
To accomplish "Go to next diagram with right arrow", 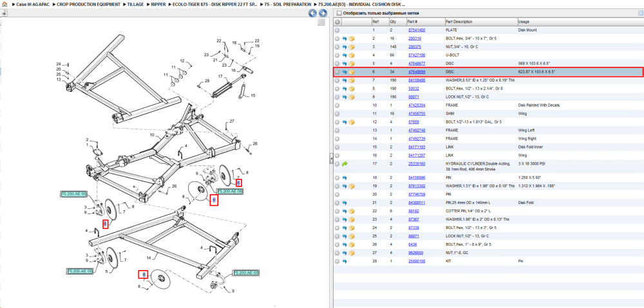I will point(323,13).
